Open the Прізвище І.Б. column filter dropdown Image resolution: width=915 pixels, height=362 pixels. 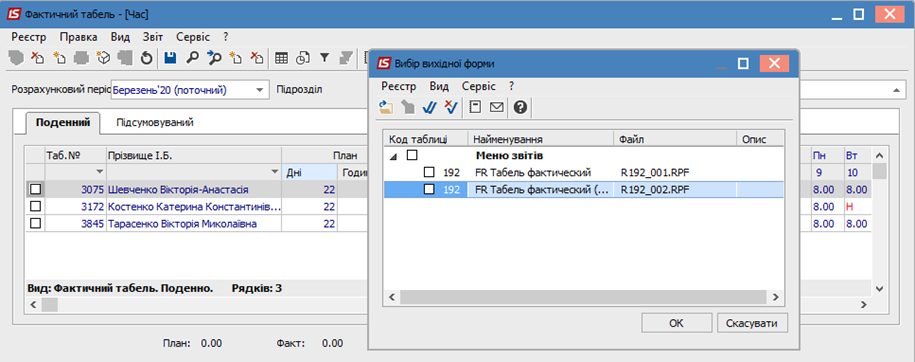[x=275, y=172]
